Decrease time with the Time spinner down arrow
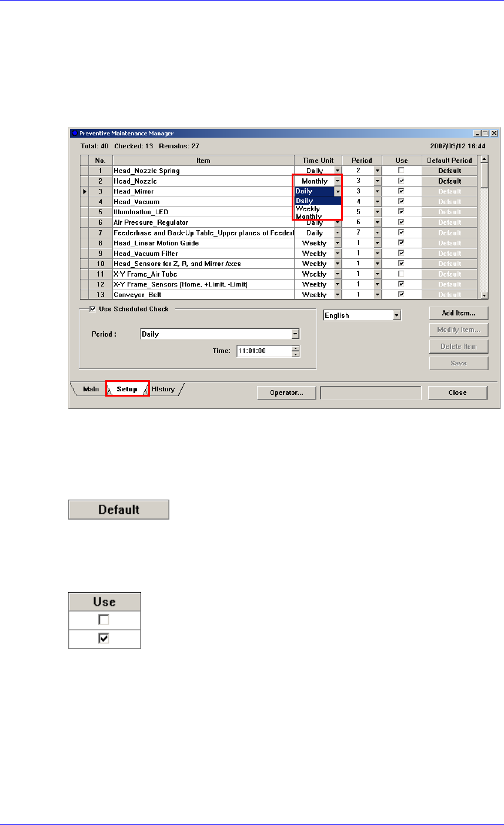 pos(296,354)
